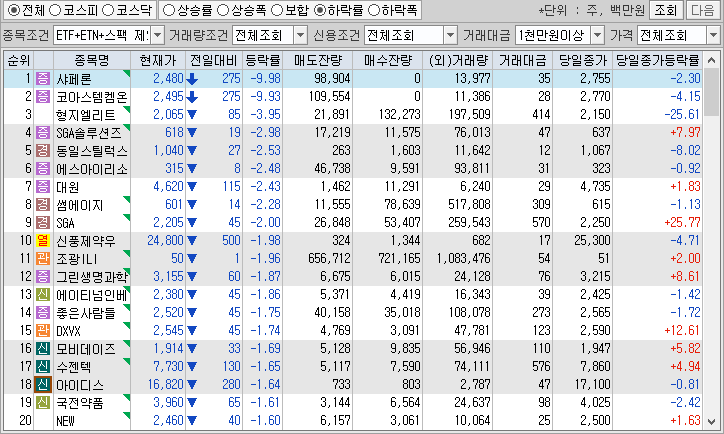Click the down triangle in 신풍제약우 row
The image size is (724, 434).
tap(192, 241)
